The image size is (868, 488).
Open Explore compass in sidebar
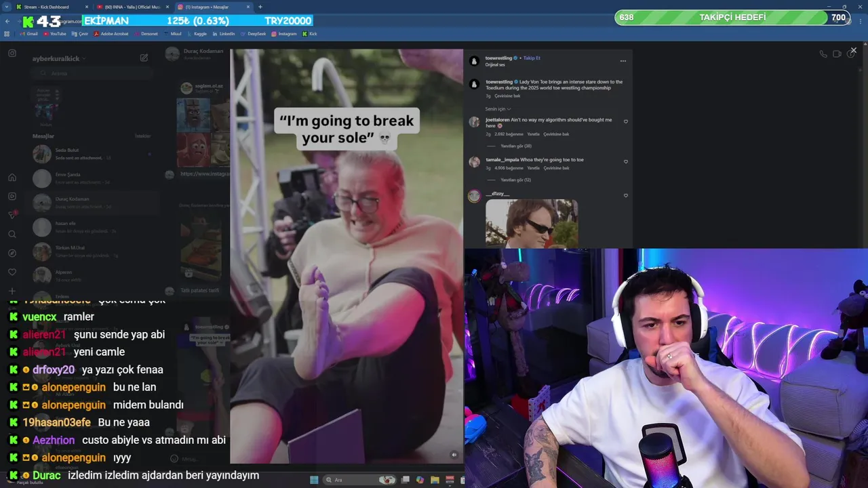12,253
